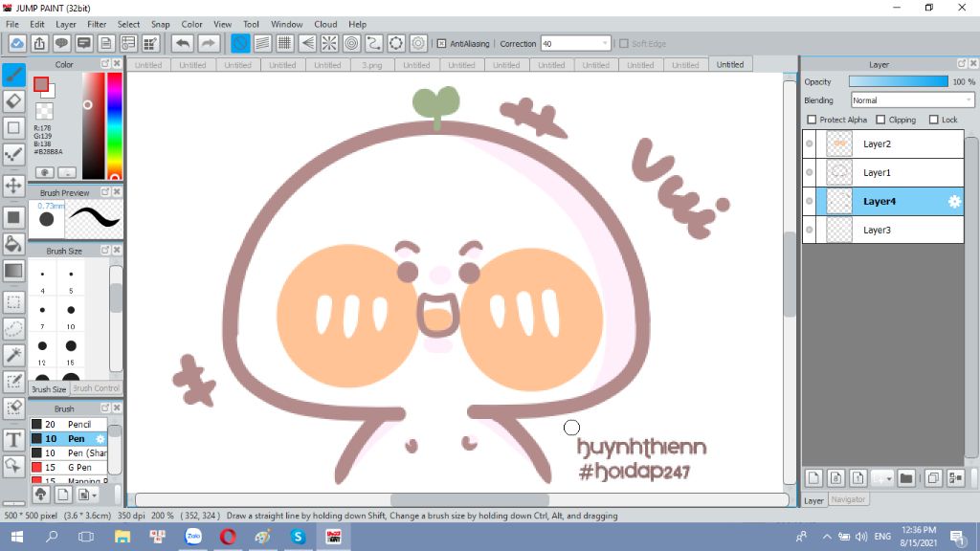This screenshot has height=551, width=980.
Task: Click the export/share icon in toolbar
Action: pos(39,44)
